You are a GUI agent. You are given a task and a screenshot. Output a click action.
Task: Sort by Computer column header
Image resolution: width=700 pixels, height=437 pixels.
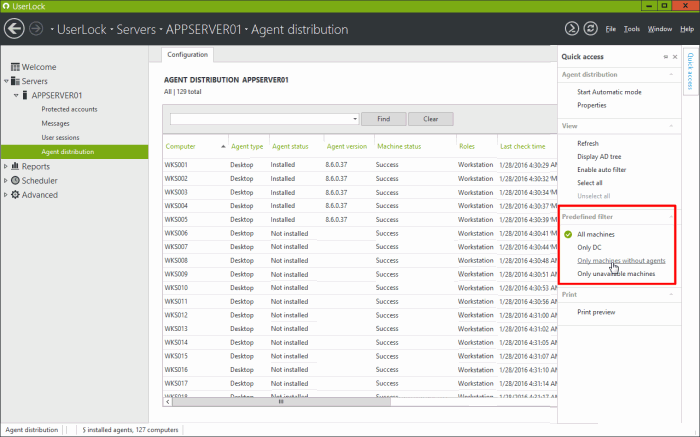pos(180,146)
